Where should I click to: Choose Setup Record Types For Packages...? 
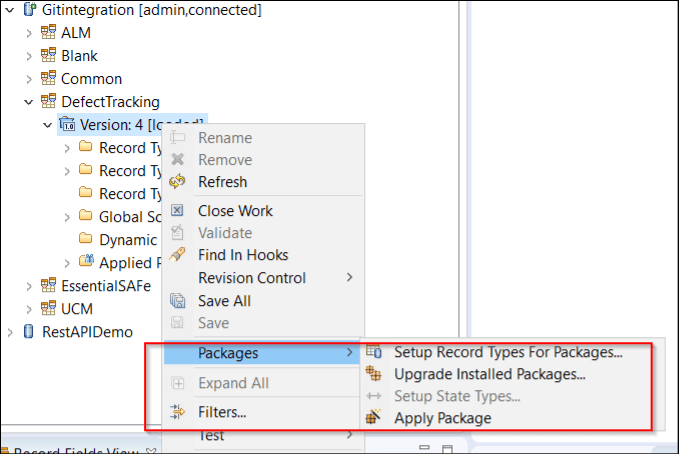(x=508, y=352)
